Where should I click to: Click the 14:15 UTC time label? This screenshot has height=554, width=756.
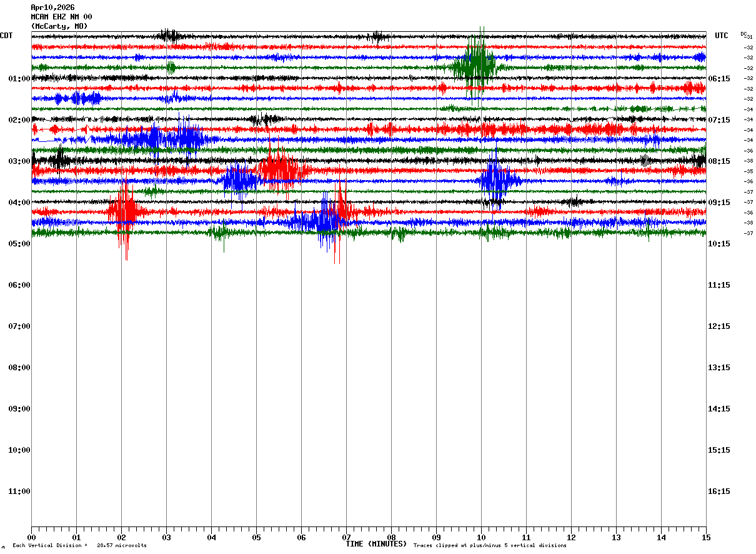[719, 409]
